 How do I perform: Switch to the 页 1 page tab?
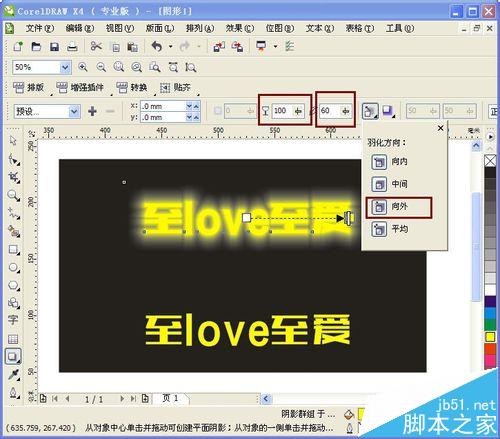point(170,398)
